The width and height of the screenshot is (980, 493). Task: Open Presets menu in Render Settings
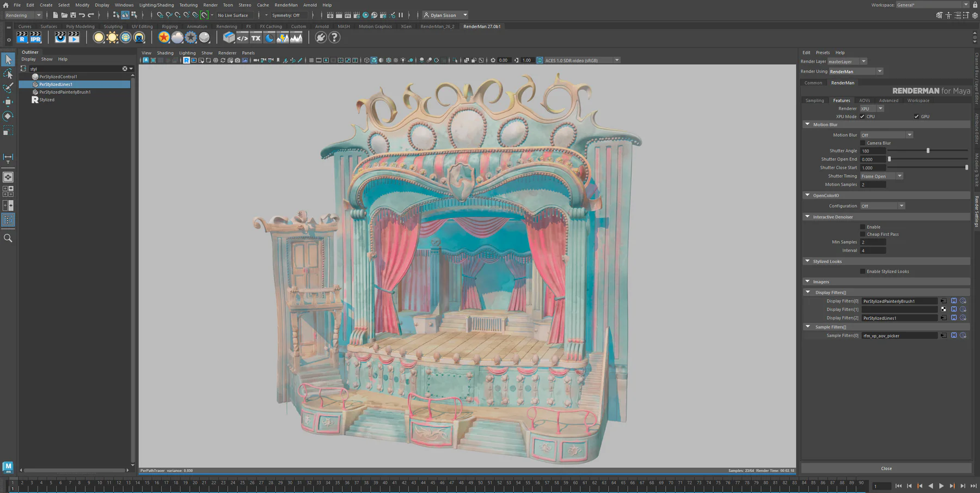[x=823, y=53]
